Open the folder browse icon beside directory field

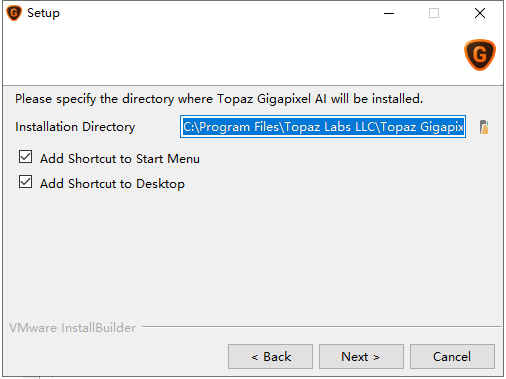point(484,127)
